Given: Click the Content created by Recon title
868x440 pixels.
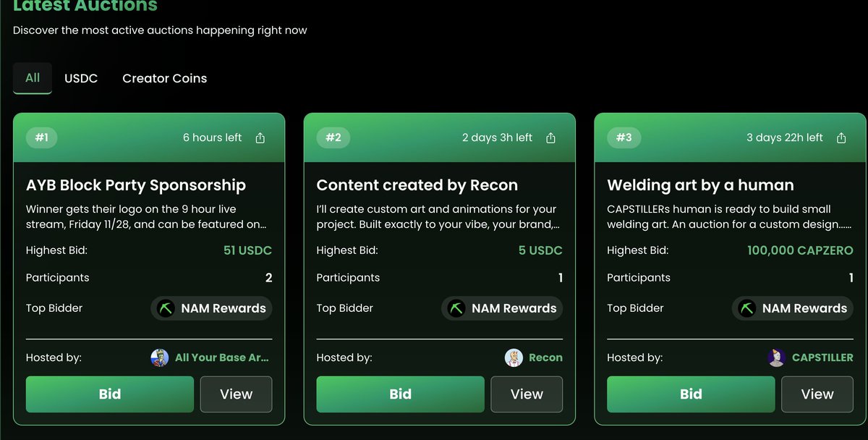Looking at the screenshot, I should [417, 185].
